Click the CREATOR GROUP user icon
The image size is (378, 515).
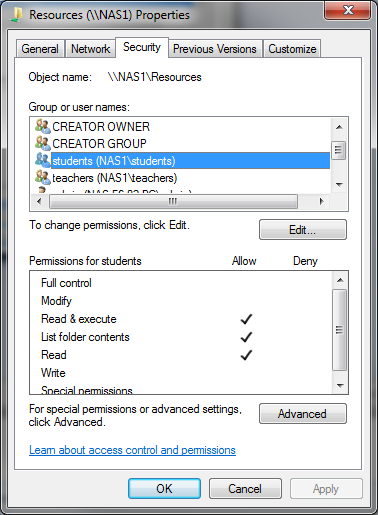43,143
